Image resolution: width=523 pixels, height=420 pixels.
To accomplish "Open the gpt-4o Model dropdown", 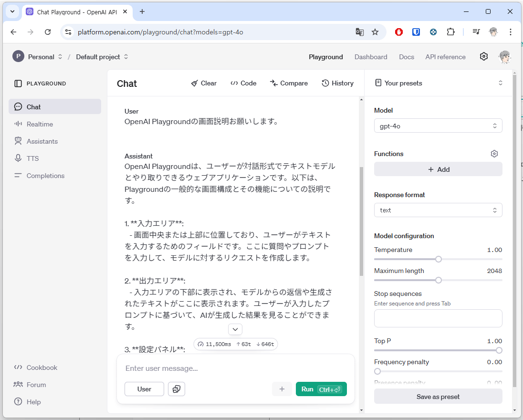I will click(438, 126).
